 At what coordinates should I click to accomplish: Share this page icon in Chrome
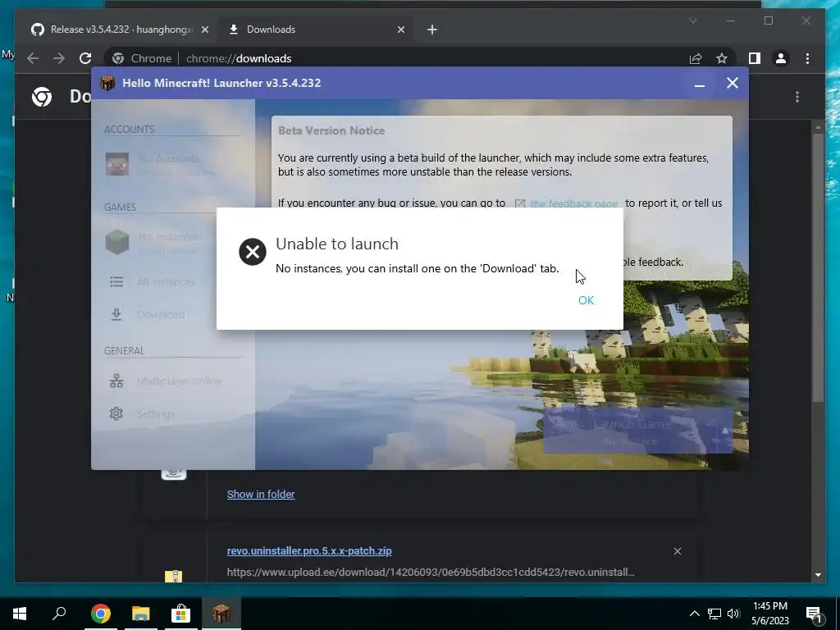click(x=696, y=58)
